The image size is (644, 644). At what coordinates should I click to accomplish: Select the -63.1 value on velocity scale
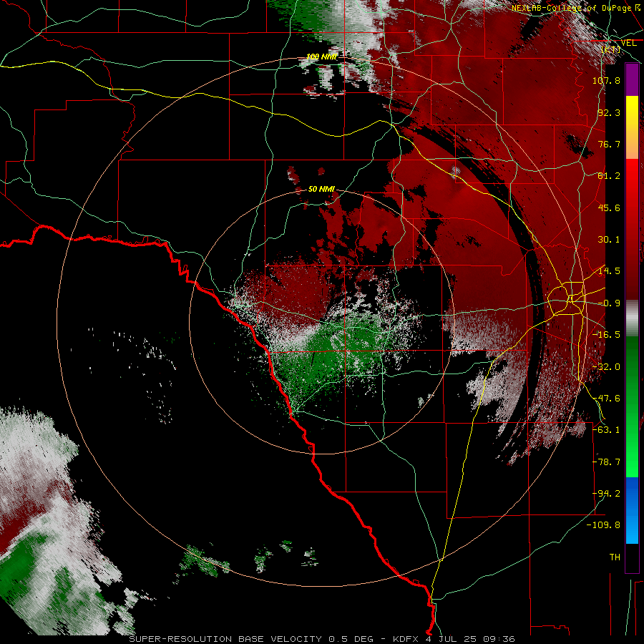(x=606, y=430)
